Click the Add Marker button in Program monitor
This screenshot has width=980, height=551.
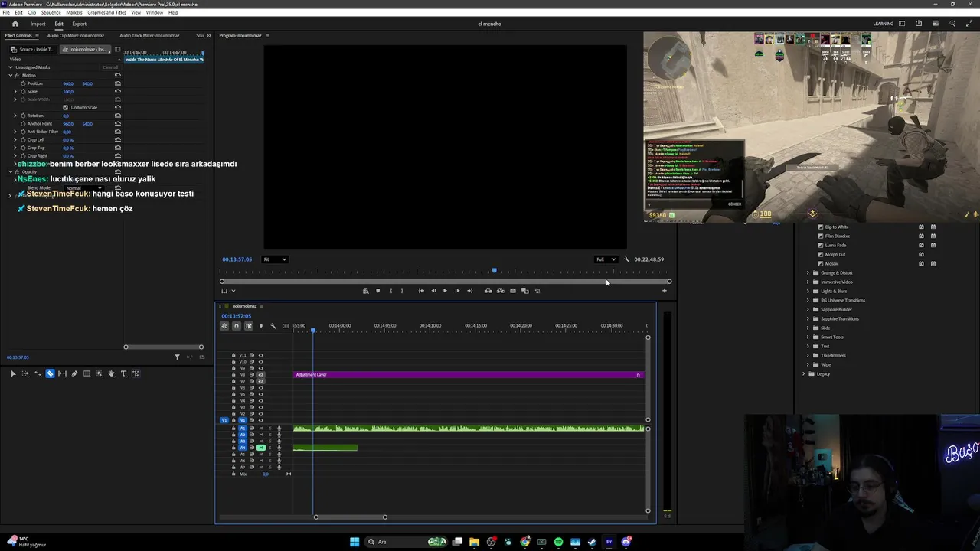(377, 291)
